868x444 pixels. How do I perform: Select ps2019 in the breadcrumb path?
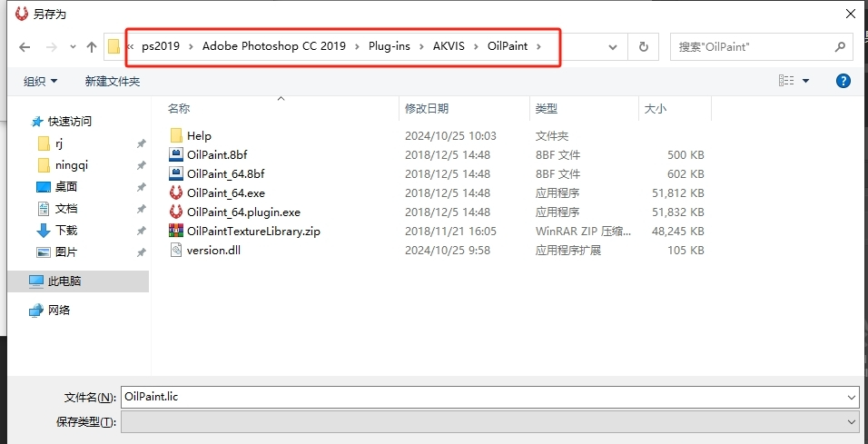pos(161,46)
